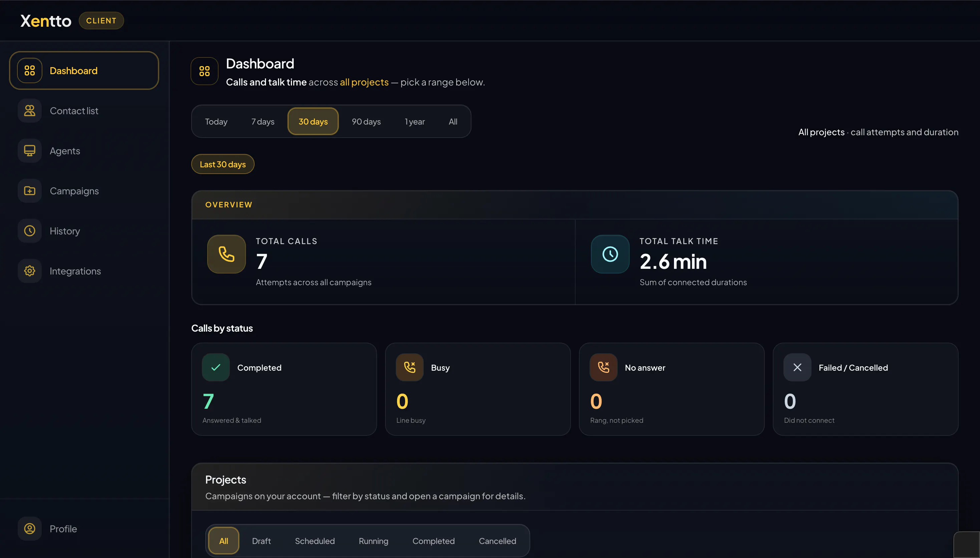Click the phone icon on Busy card
This screenshot has height=558, width=980.
click(x=409, y=367)
